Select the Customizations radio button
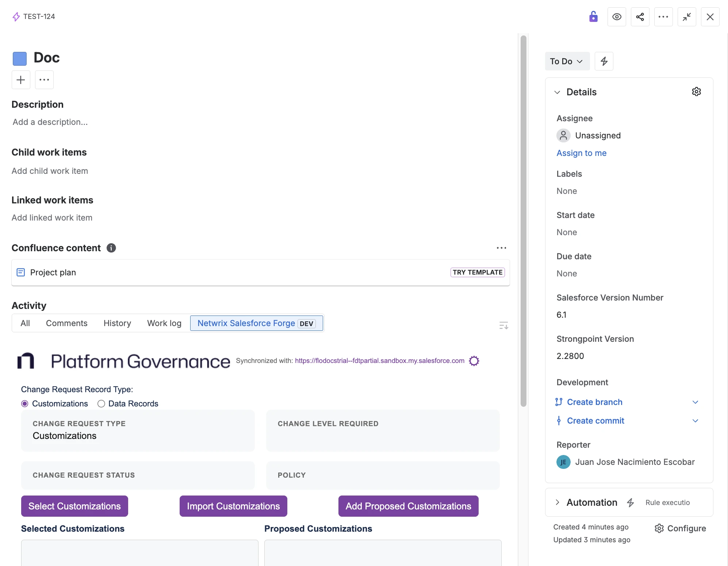 [25, 404]
